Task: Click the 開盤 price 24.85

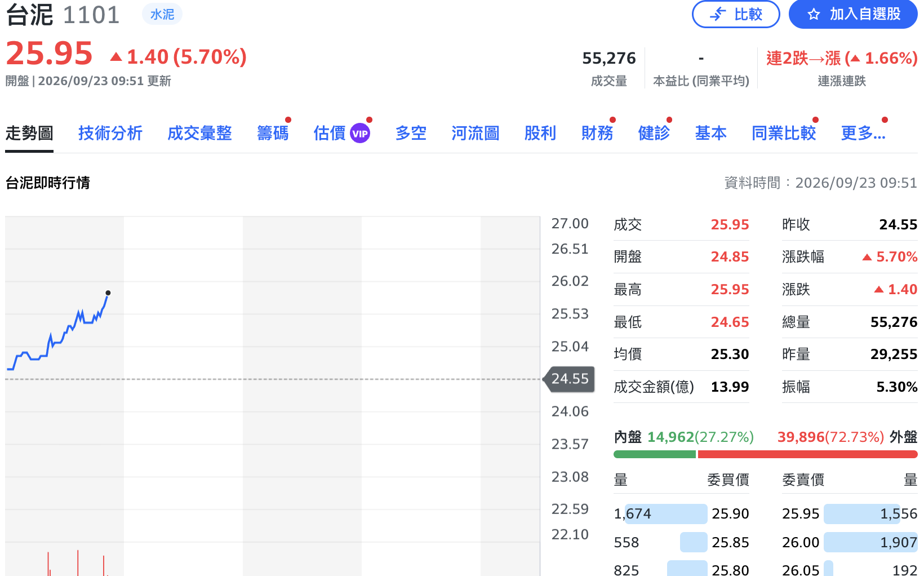Action: 730,257
